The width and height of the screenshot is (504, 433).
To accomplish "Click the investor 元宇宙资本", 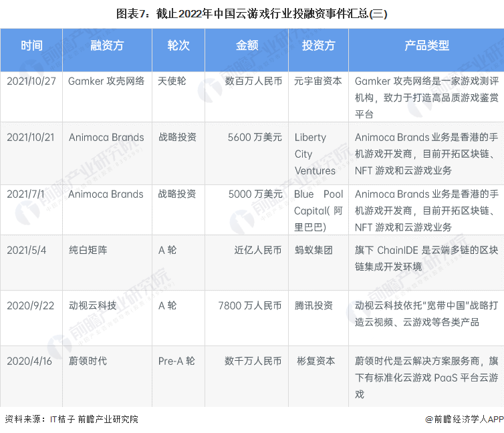I will point(318,81).
